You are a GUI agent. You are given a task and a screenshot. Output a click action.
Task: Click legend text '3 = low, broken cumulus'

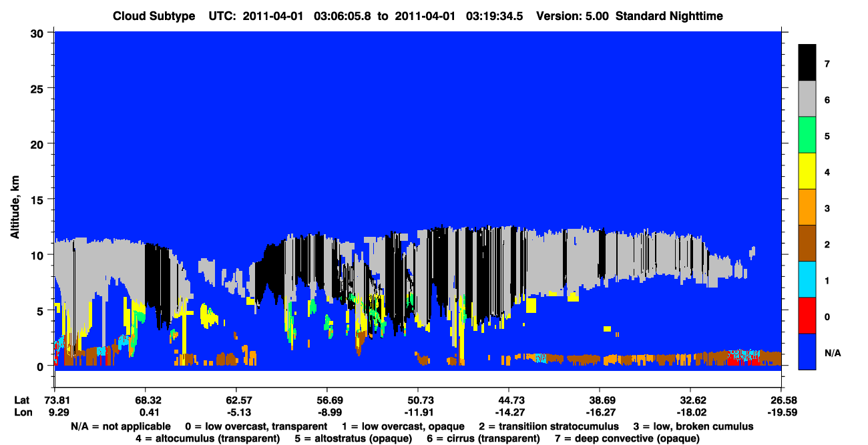point(694,426)
